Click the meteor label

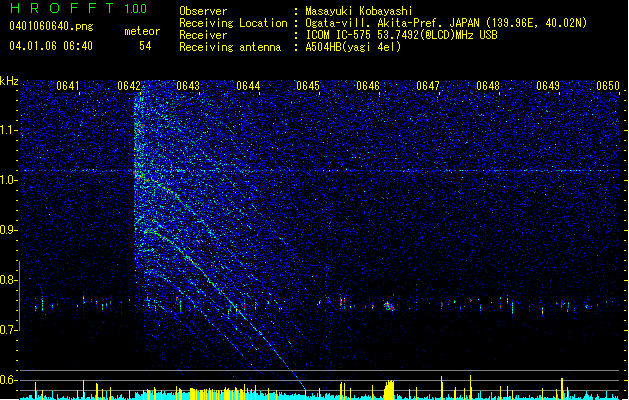click(x=142, y=31)
